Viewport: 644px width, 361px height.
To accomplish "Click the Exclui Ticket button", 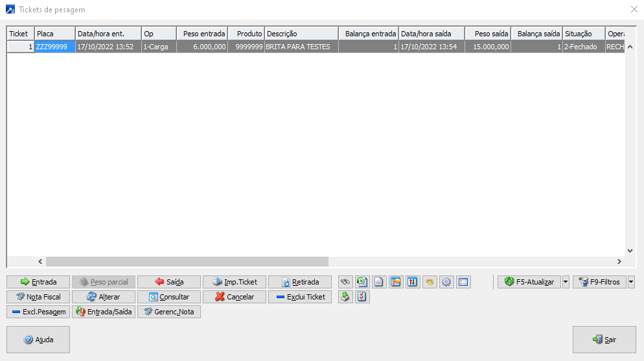I will pyautogui.click(x=300, y=297).
